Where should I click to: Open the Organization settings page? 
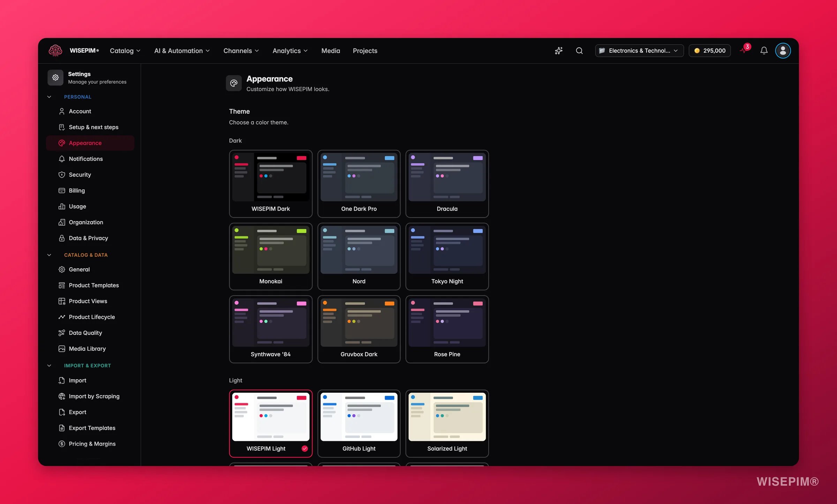(90, 222)
